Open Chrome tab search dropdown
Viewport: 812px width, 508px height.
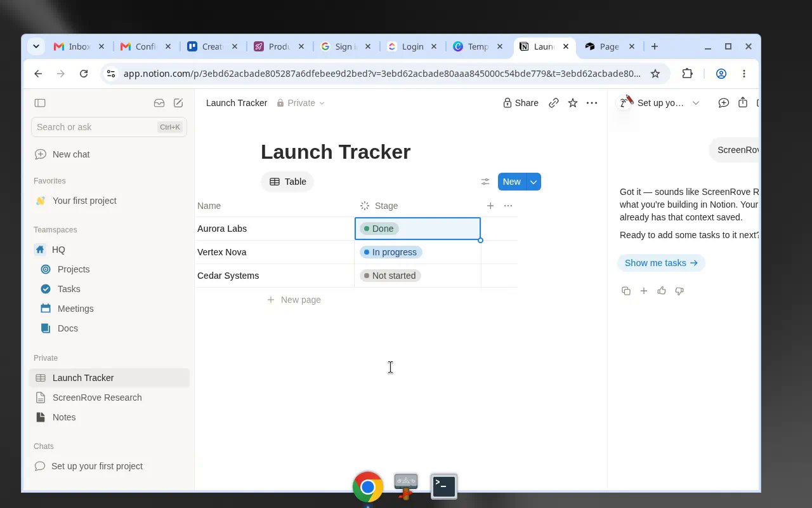36,46
